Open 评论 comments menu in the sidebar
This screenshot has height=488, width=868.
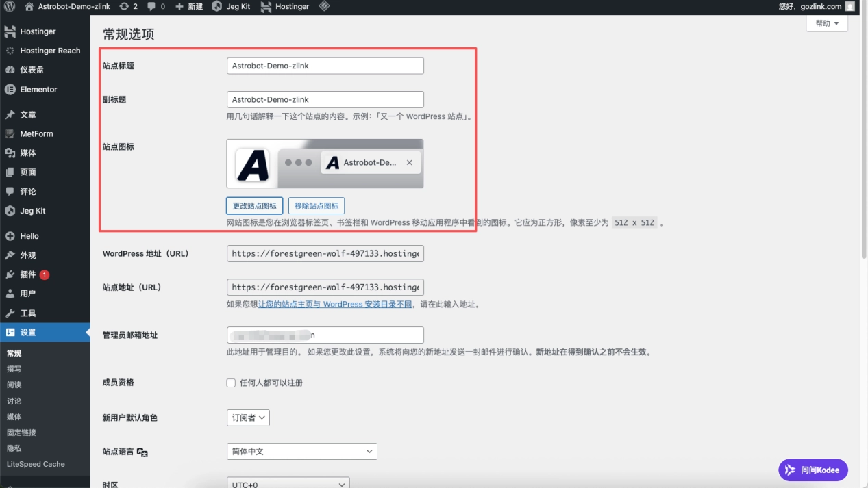[x=45, y=192]
